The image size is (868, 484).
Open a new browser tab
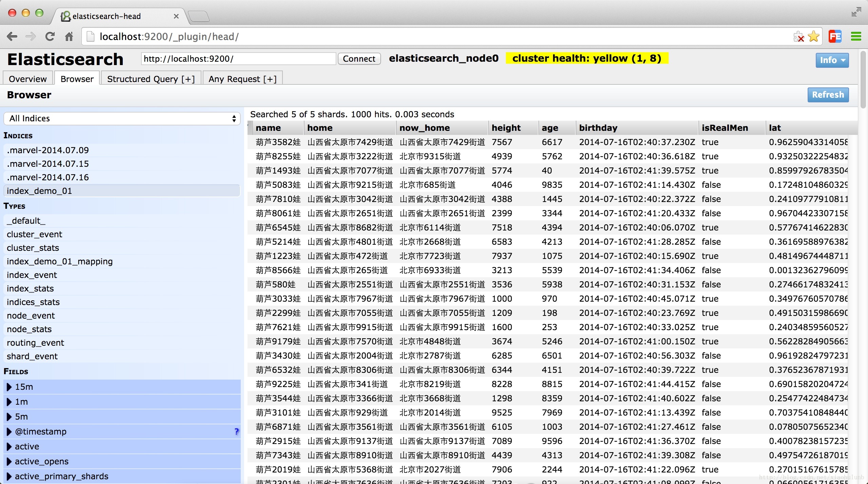(199, 16)
